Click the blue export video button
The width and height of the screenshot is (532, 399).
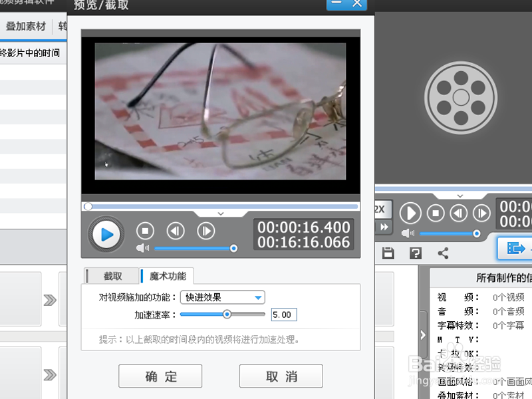click(516, 248)
